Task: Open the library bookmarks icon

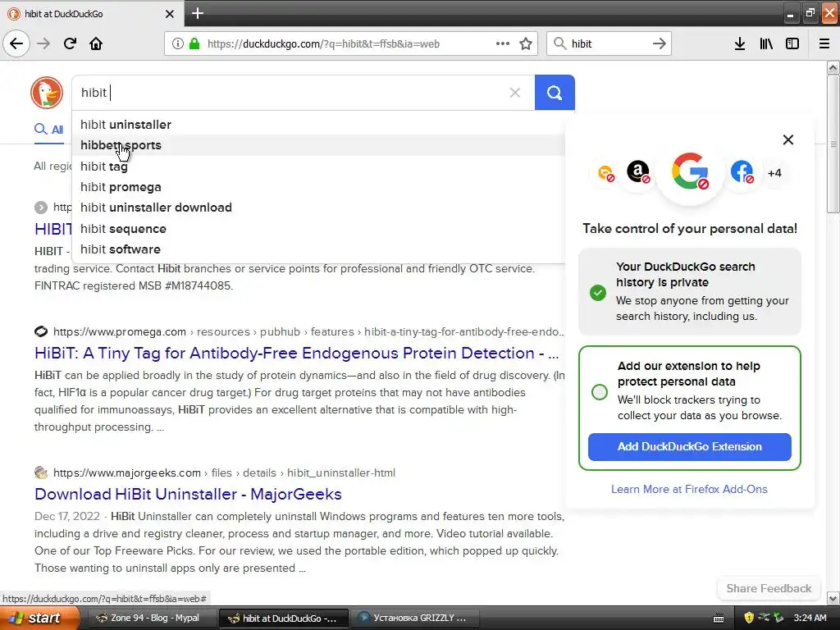Action: pos(766,43)
